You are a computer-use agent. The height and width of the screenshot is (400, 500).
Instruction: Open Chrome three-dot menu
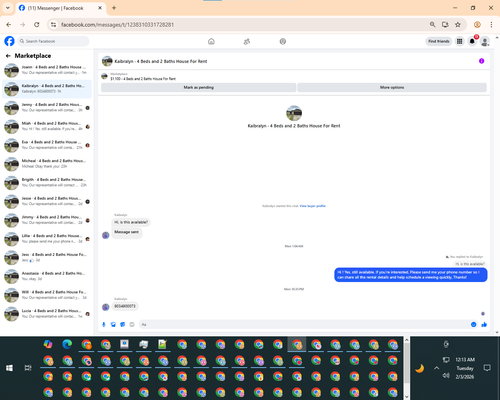coord(491,25)
